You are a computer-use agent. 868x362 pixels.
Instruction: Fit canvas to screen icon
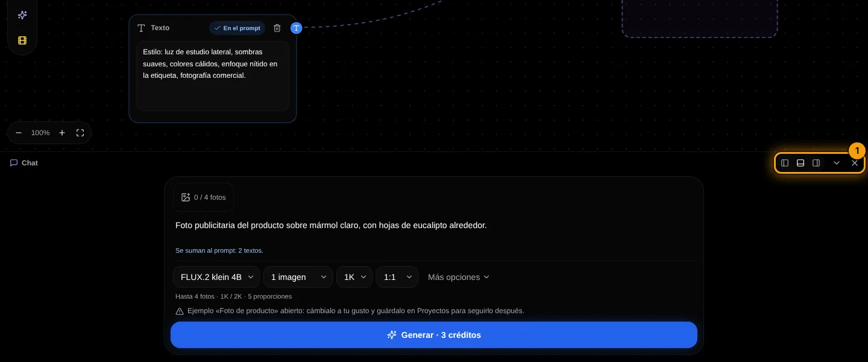[x=80, y=133]
